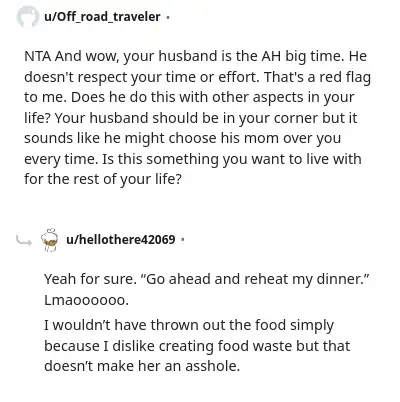Click the word Lmaoooooo

86,300
